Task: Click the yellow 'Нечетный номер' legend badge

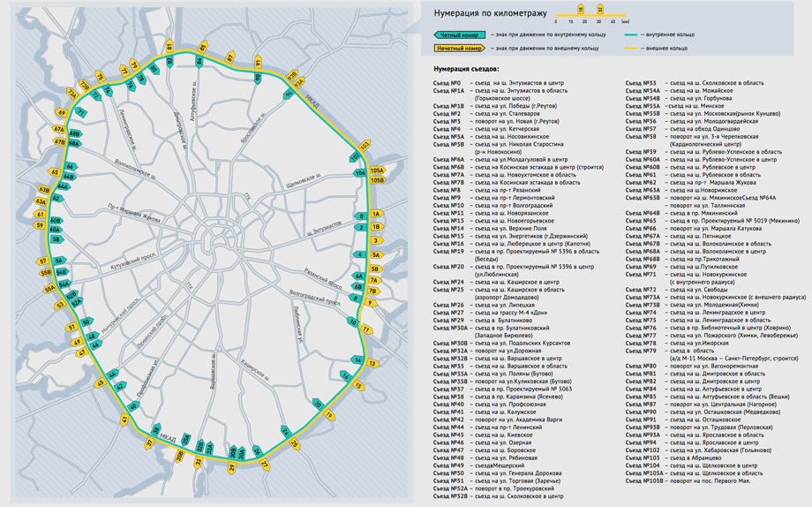Action: [459, 49]
